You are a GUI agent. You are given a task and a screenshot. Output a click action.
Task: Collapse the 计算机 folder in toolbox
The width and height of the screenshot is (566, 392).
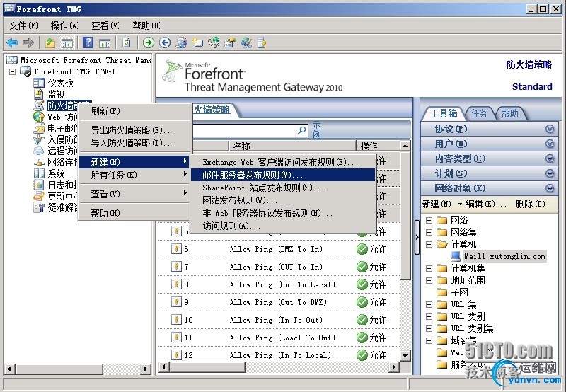(x=429, y=244)
